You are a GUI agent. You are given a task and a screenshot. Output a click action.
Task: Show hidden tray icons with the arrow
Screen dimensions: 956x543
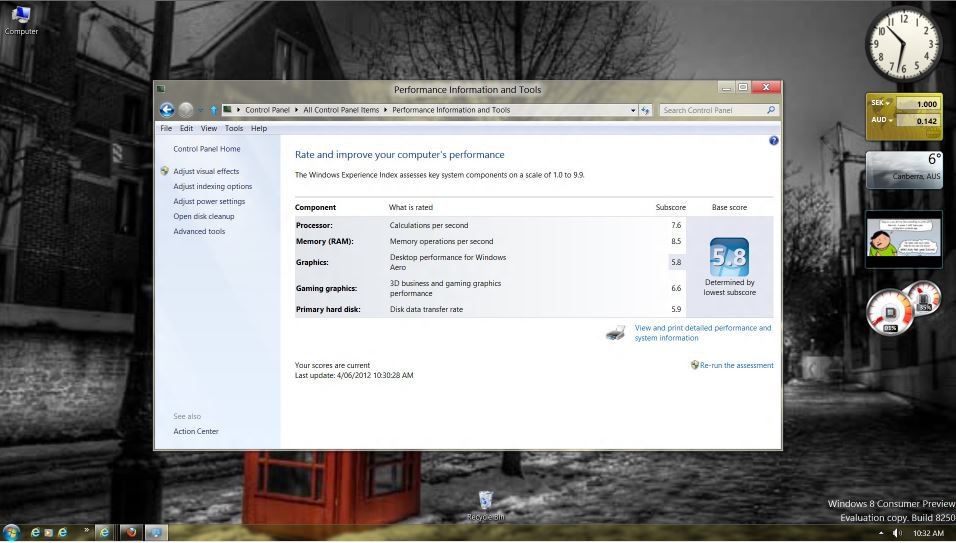(x=881, y=533)
